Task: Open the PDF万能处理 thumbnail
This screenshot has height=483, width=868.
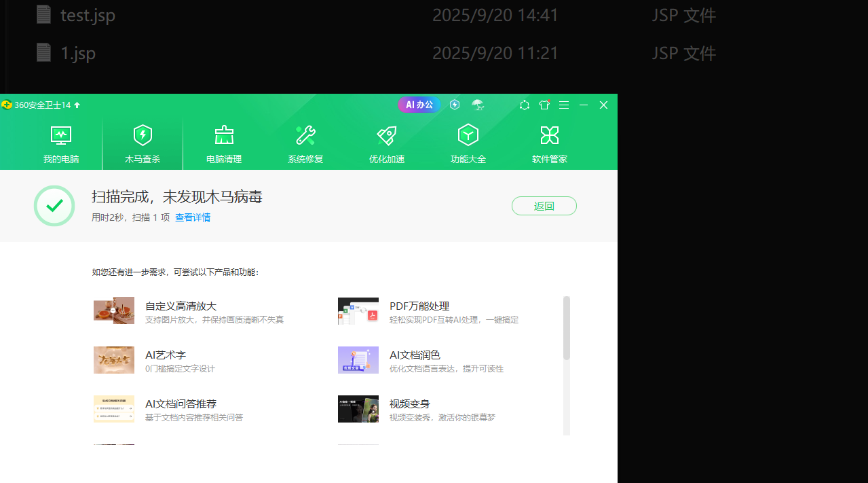Action: pos(358,310)
